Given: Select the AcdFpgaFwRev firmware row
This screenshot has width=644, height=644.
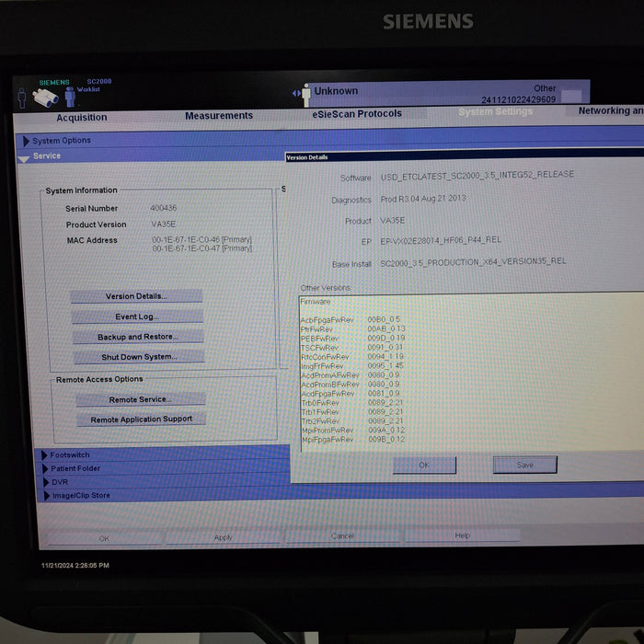Looking at the screenshot, I should tap(351, 394).
